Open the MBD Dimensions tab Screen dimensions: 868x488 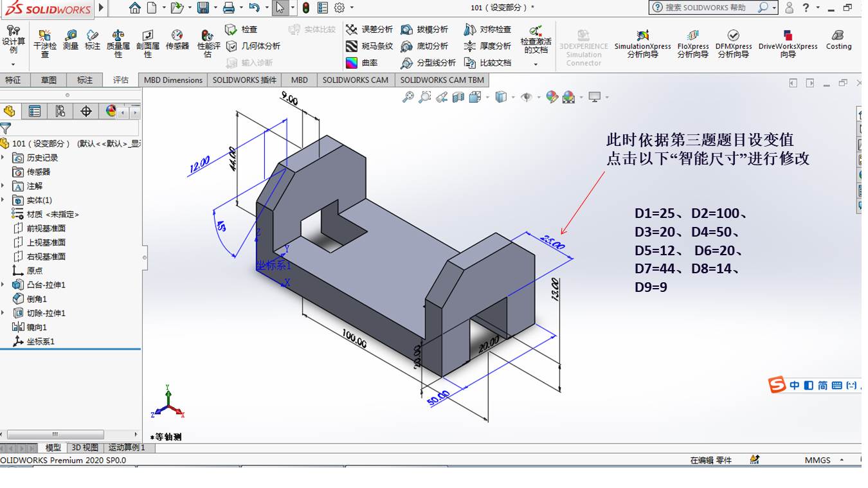(173, 80)
